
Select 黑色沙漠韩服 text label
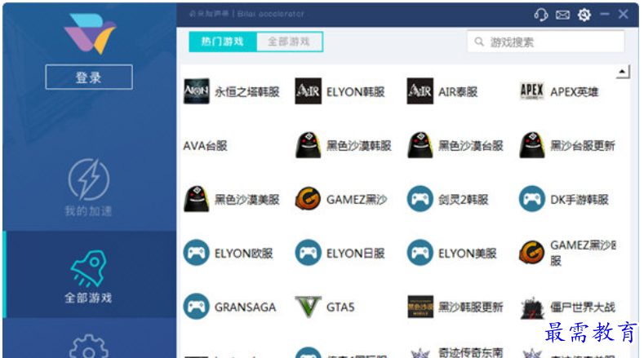pos(359,145)
